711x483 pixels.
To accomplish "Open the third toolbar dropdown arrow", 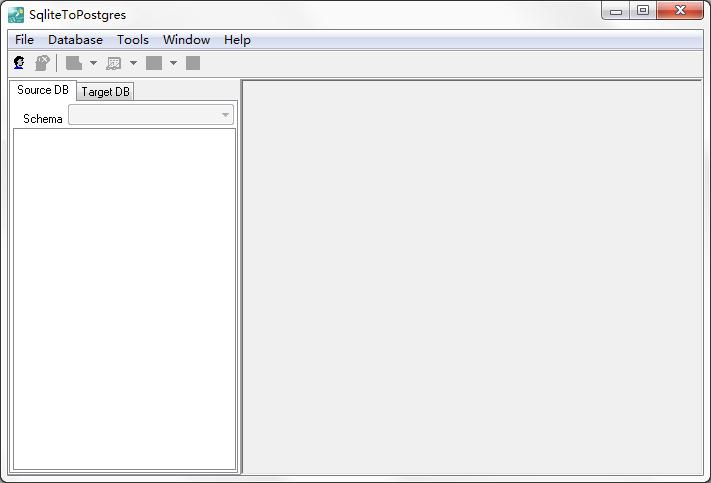I will tap(173, 63).
